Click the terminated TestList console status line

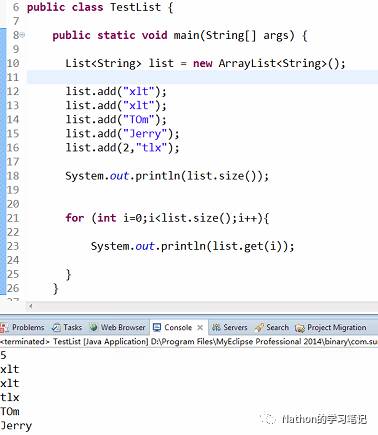[189, 341]
